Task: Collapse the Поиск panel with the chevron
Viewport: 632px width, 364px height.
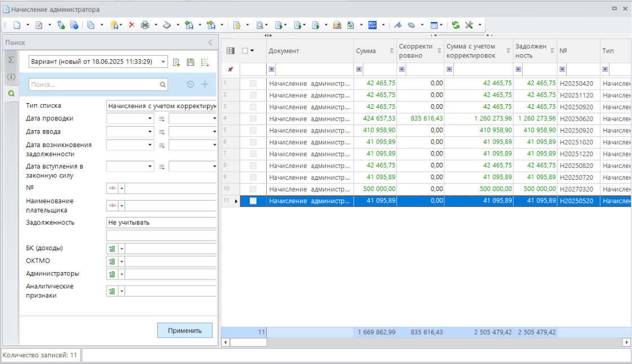Action: point(210,43)
